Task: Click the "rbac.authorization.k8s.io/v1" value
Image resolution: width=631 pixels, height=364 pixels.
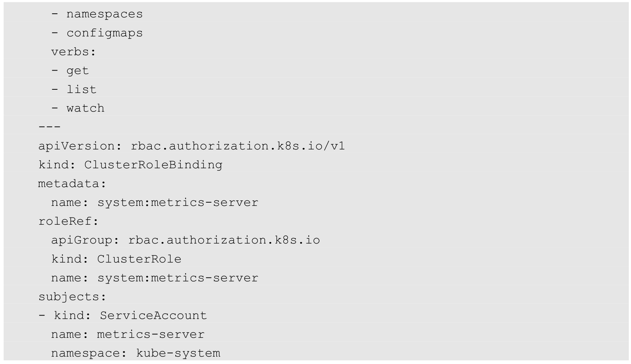Action: tap(238, 146)
